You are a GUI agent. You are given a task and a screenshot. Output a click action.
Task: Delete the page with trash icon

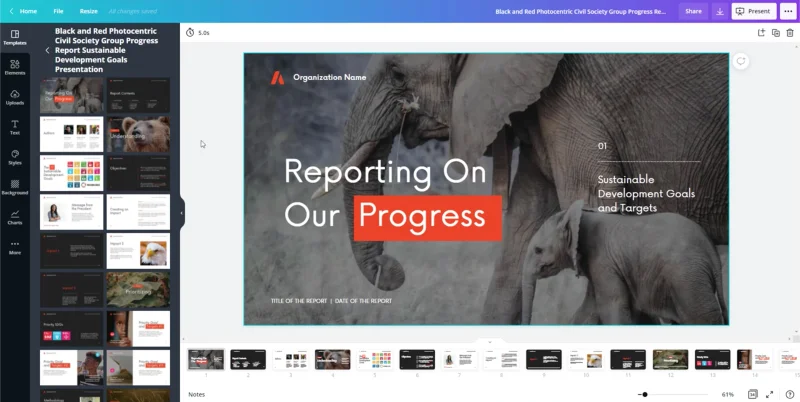coord(790,33)
